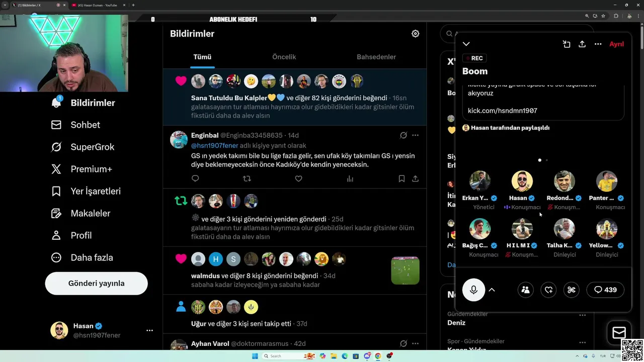Open football pitch post thumbnail
The height and width of the screenshot is (362, 644).
coord(405,270)
